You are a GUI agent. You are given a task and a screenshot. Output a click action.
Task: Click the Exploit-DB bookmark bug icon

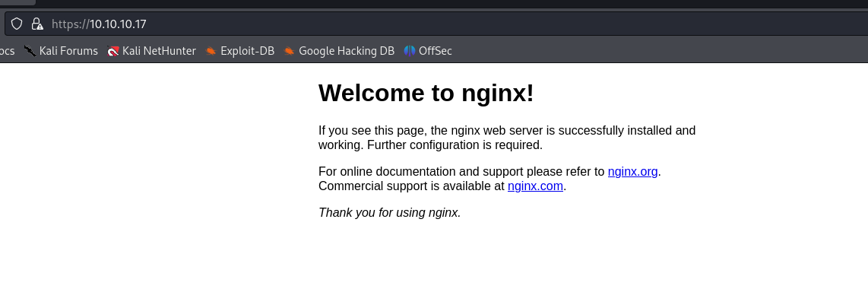pos(211,51)
